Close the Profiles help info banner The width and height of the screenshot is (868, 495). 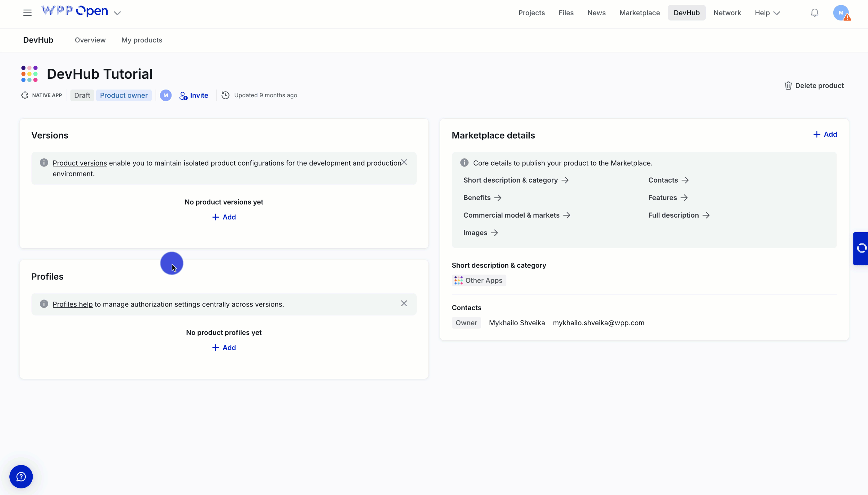(404, 303)
